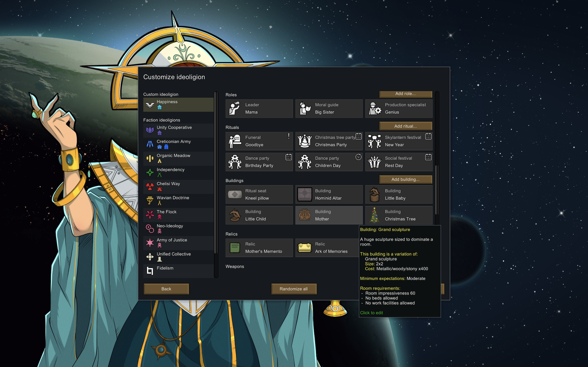The image size is (588, 367).
Task: Click the Leader role icon for Mama
Action: pyautogui.click(x=234, y=109)
